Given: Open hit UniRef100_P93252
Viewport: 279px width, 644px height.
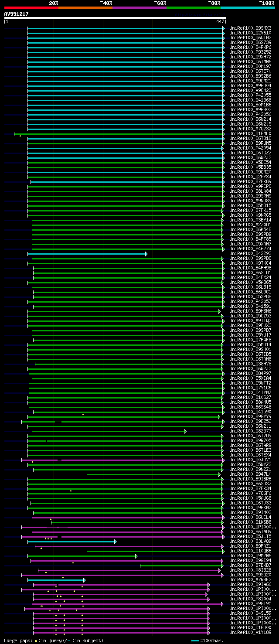Looking at the screenshot, I should [250, 52].
